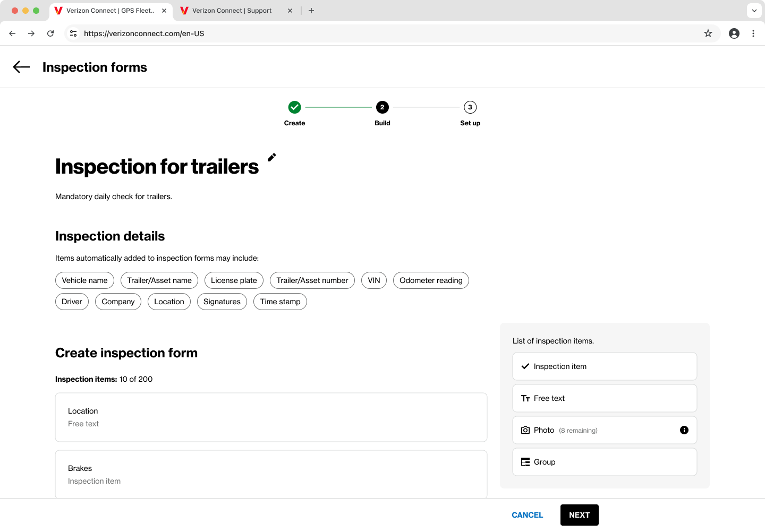Toggle the Odometer reading chip
Screen dimensions: 765x532
point(431,280)
